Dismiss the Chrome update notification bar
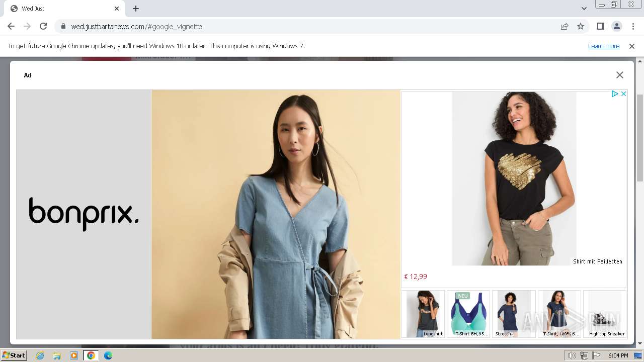This screenshot has height=362, width=644. 632,46
